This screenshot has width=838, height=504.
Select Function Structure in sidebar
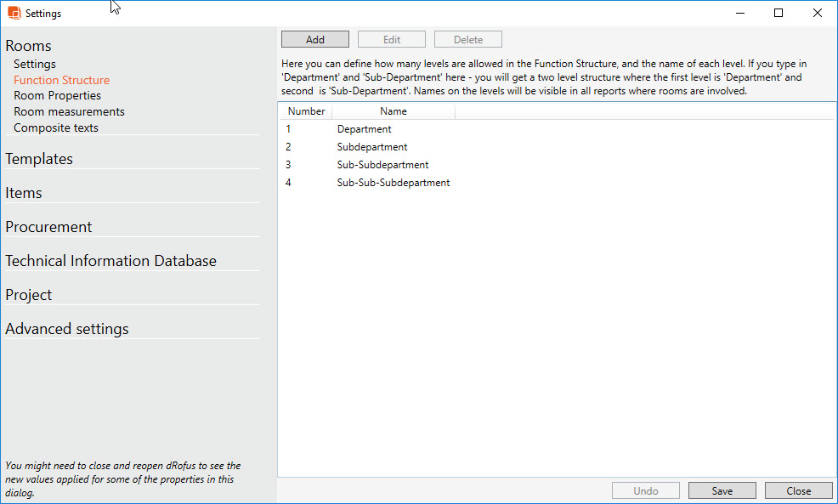61,80
